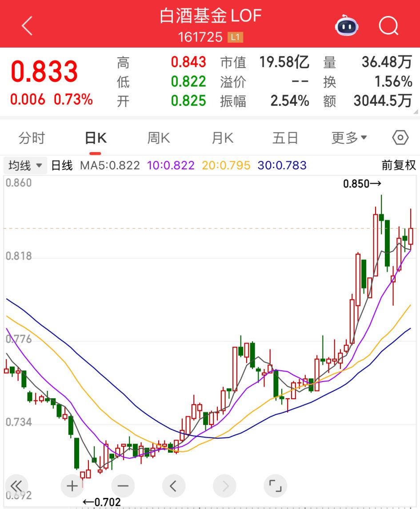420x509 pixels.
Task: Jump to earliest data double-arrow button
Action: [x=16, y=485]
